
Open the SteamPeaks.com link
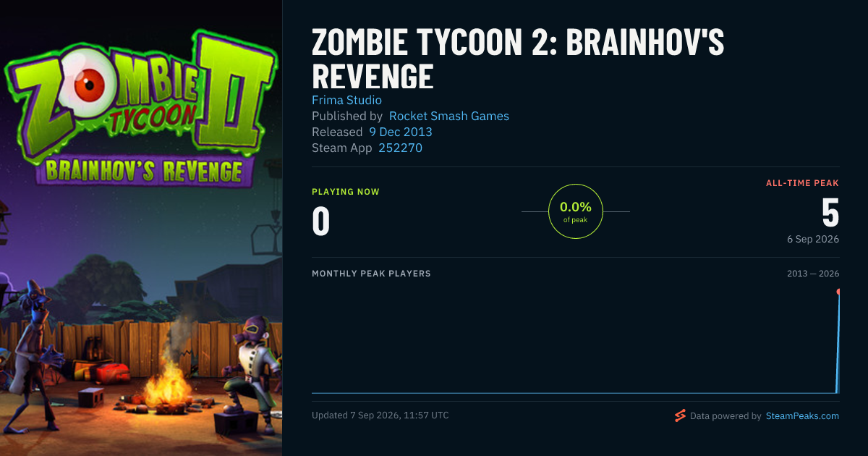[802, 416]
